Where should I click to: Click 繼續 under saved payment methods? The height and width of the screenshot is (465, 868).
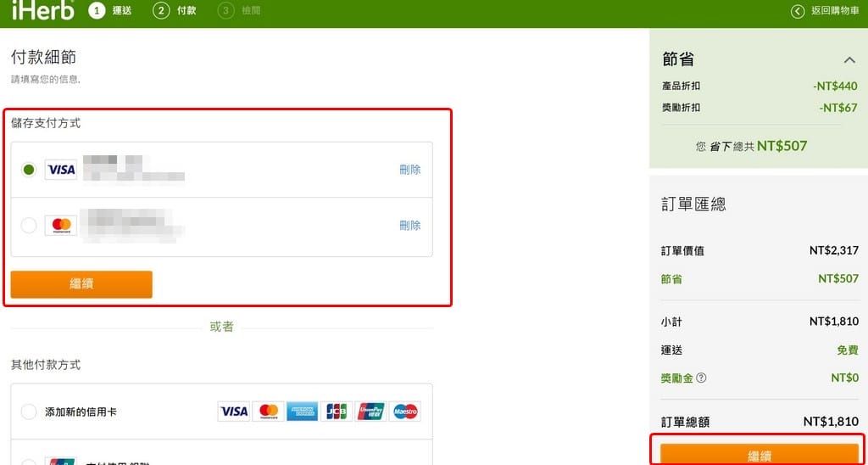(x=81, y=284)
